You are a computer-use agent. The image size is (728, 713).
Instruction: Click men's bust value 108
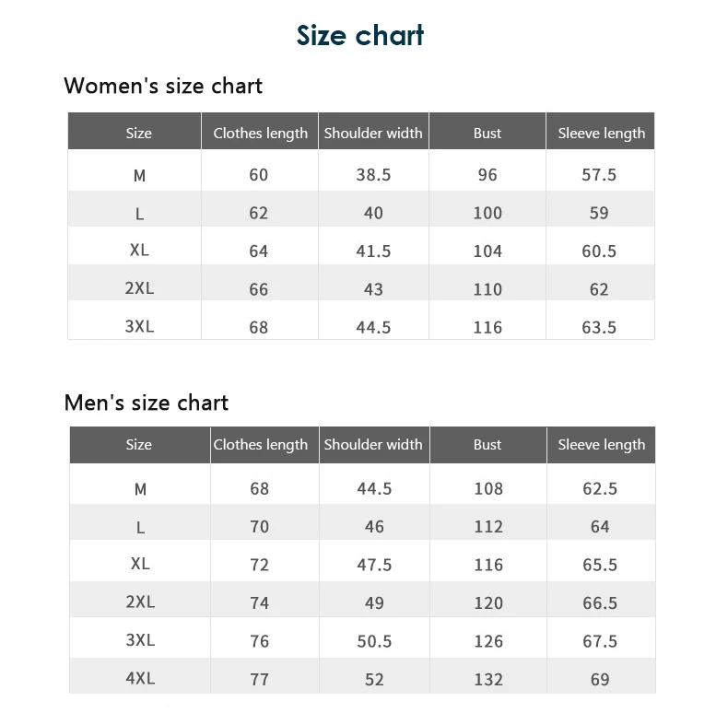click(x=488, y=489)
